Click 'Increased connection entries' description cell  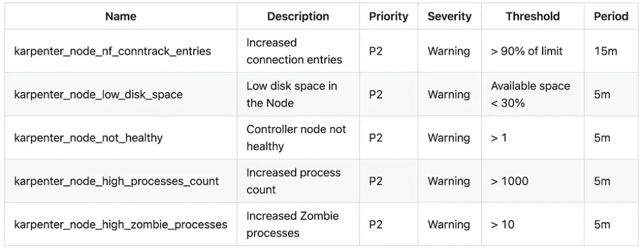point(294,51)
